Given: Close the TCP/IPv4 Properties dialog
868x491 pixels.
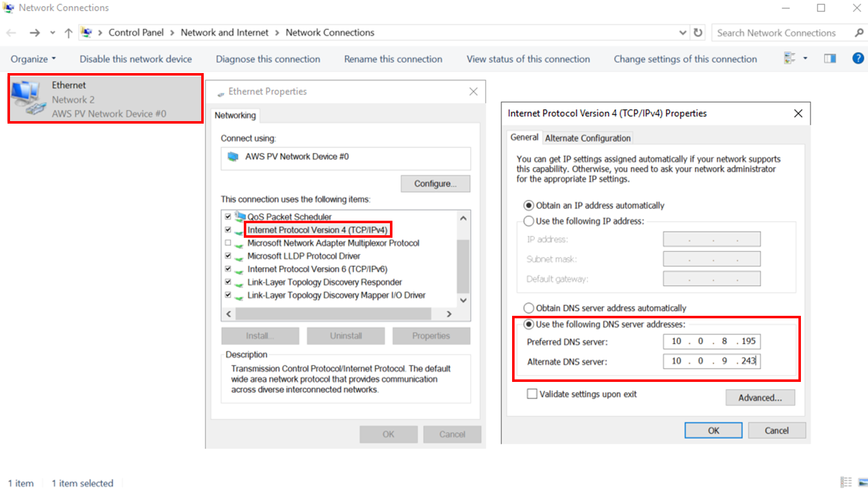Looking at the screenshot, I should pyautogui.click(x=798, y=114).
